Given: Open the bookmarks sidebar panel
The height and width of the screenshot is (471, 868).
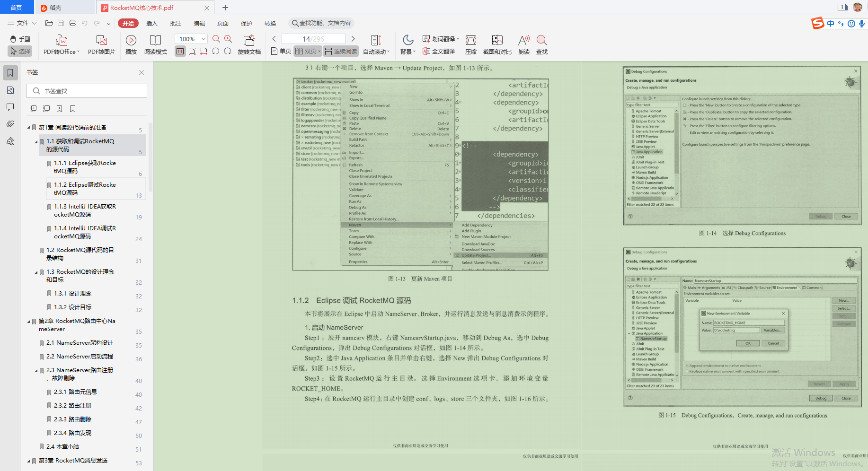Looking at the screenshot, I should point(10,73).
